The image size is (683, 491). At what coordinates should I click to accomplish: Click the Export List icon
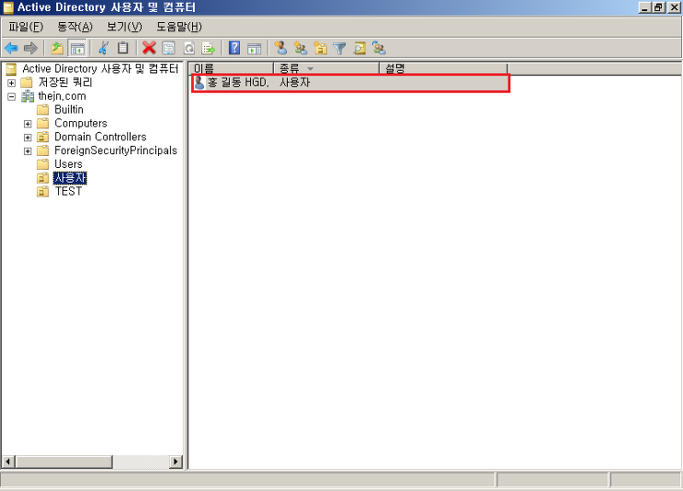coord(209,48)
